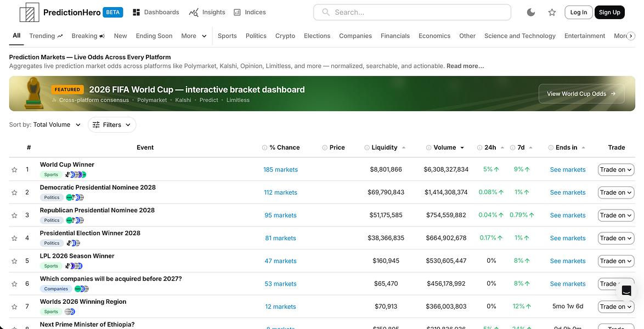Viewport: 644px width, 329px height.
Task: Sort by the Liquidity column arrow
Action: point(403,148)
